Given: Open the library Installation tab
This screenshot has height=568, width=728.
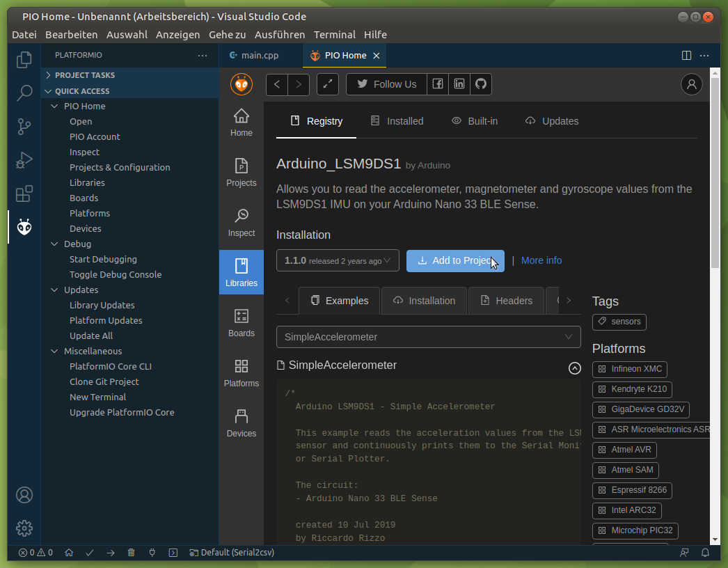Looking at the screenshot, I should coord(424,301).
